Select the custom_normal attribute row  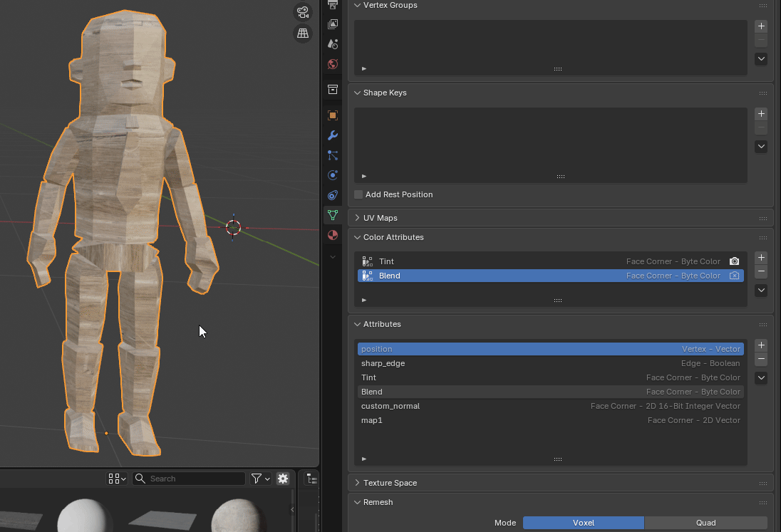click(x=550, y=406)
